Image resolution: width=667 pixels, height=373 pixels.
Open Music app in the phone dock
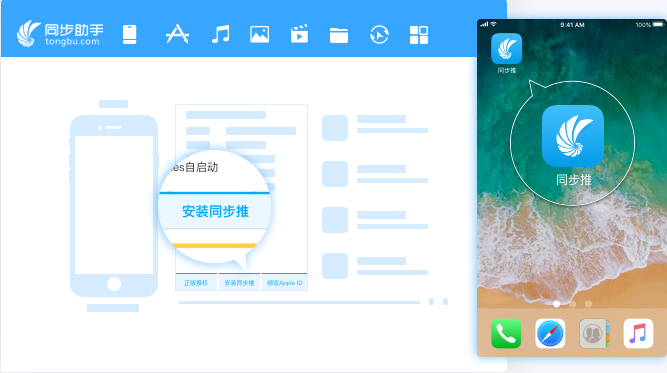point(638,333)
